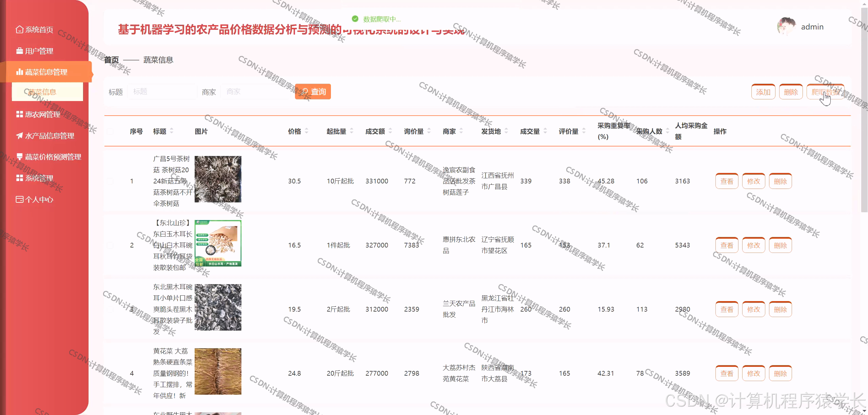This screenshot has width=868, height=415.
Task: Tick the checkbox for row 1
Action: (110, 181)
